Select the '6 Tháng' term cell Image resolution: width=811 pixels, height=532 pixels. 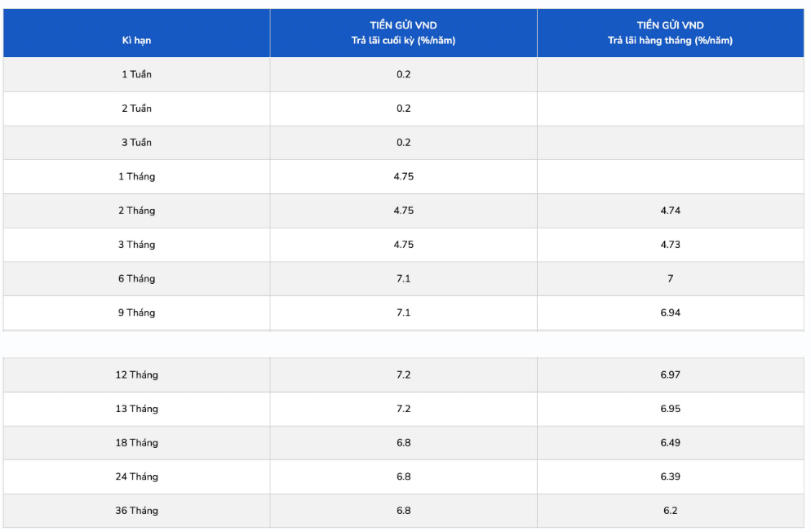(136, 279)
